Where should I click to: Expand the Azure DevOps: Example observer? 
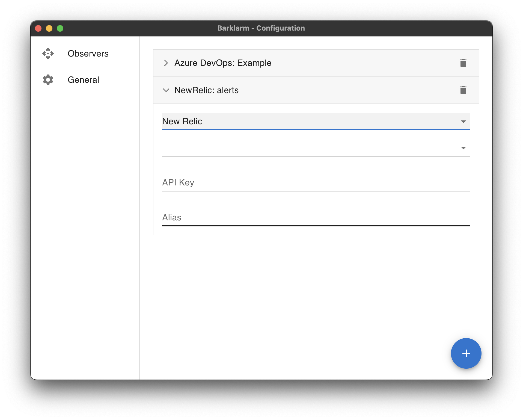click(166, 63)
